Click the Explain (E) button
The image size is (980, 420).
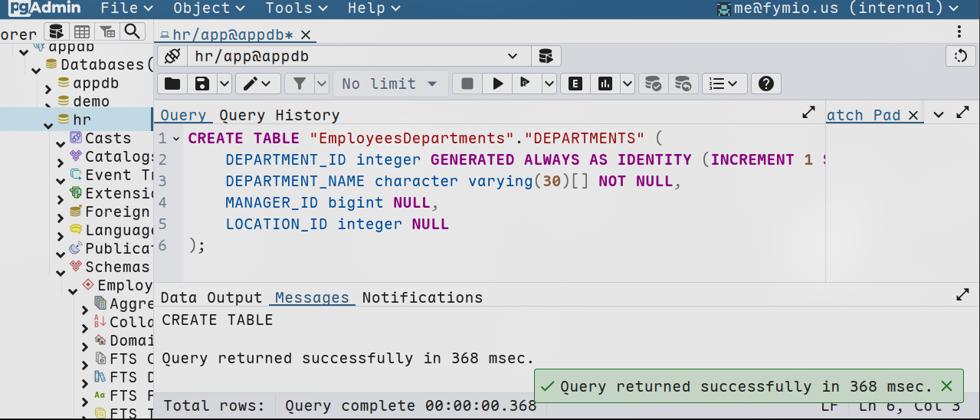(575, 84)
